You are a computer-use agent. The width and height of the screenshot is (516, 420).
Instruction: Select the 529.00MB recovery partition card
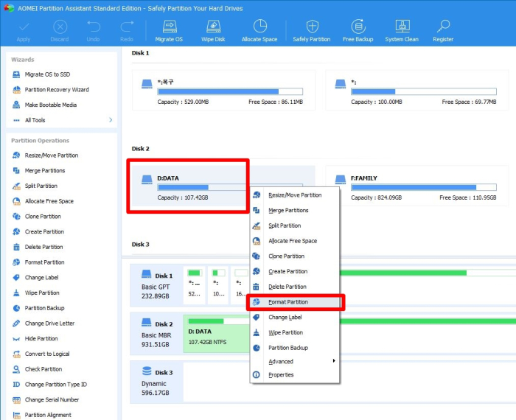(223, 90)
